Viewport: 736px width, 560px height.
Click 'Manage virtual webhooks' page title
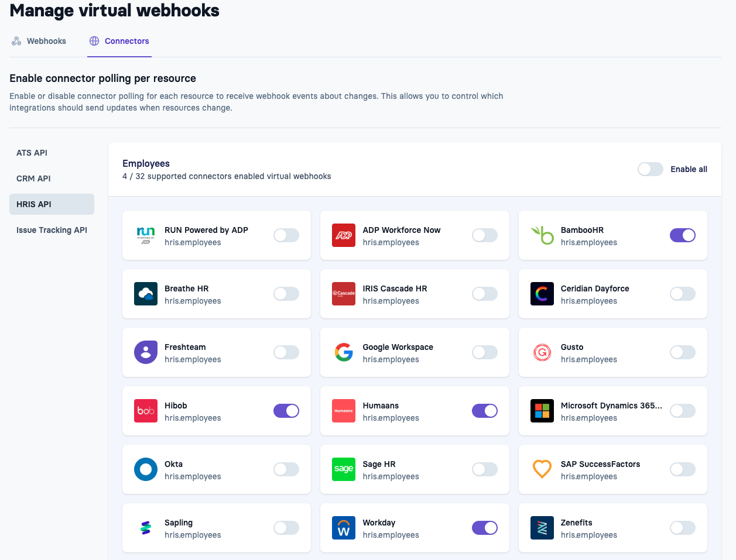pyautogui.click(x=114, y=11)
